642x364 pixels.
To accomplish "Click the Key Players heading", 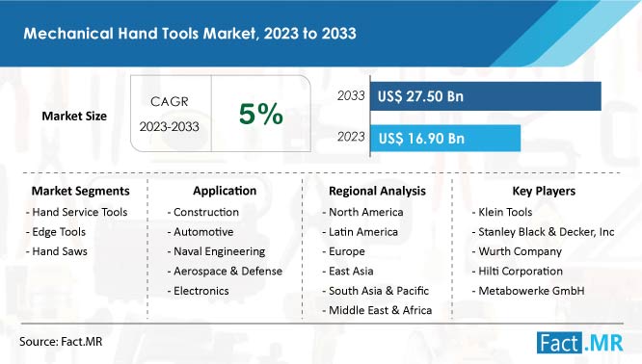I will tap(544, 191).
